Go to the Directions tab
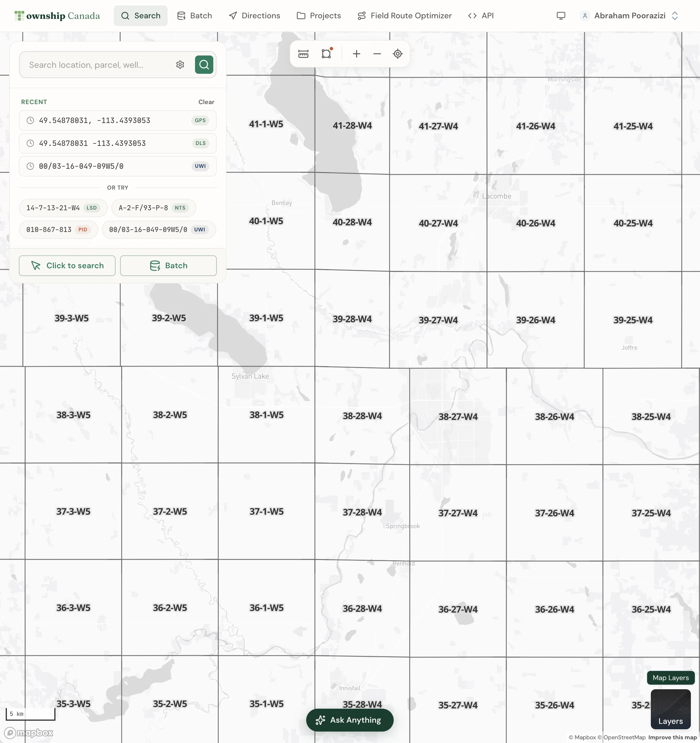700x743 pixels. click(x=254, y=16)
